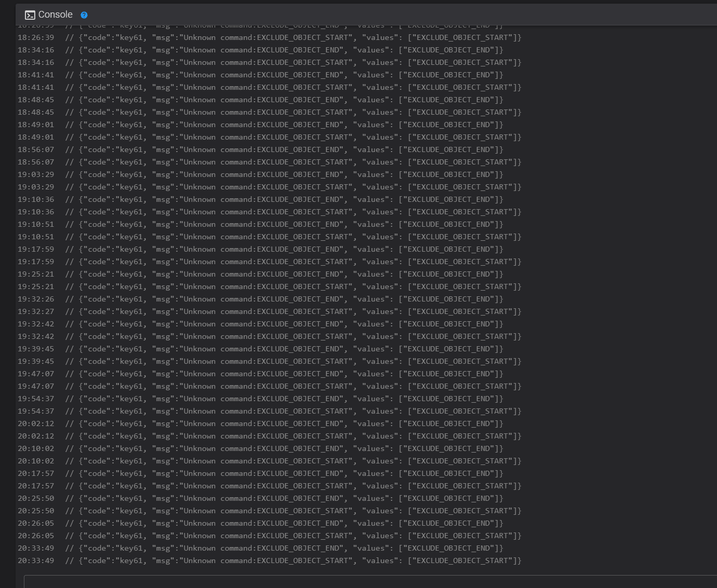Image resolution: width=717 pixels, height=588 pixels.
Task: Click the 18:34:16 EXCLUDE_OBJECT_END log entry
Action: [260, 50]
